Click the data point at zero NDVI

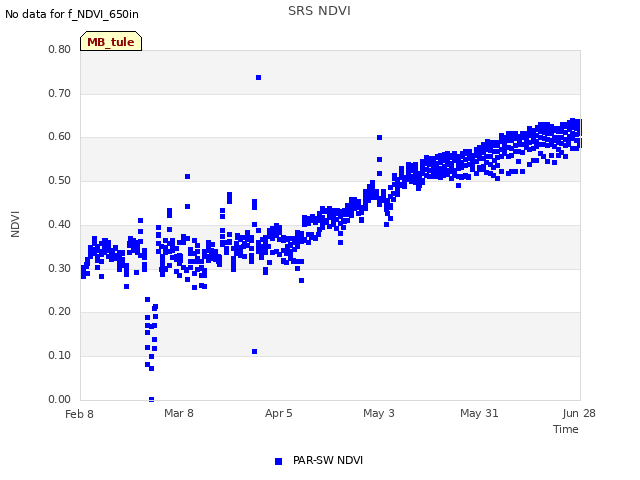coord(151,399)
